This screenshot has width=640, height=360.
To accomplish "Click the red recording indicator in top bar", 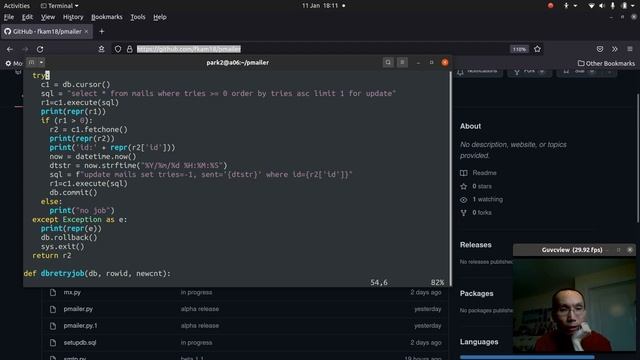I will coord(550,6).
